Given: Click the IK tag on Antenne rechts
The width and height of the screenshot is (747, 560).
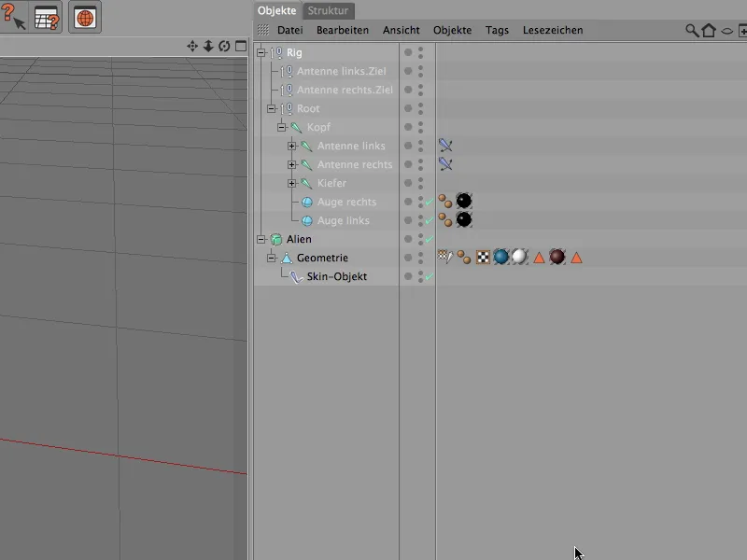Looking at the screenshot, I should click(x=445, y=164).
